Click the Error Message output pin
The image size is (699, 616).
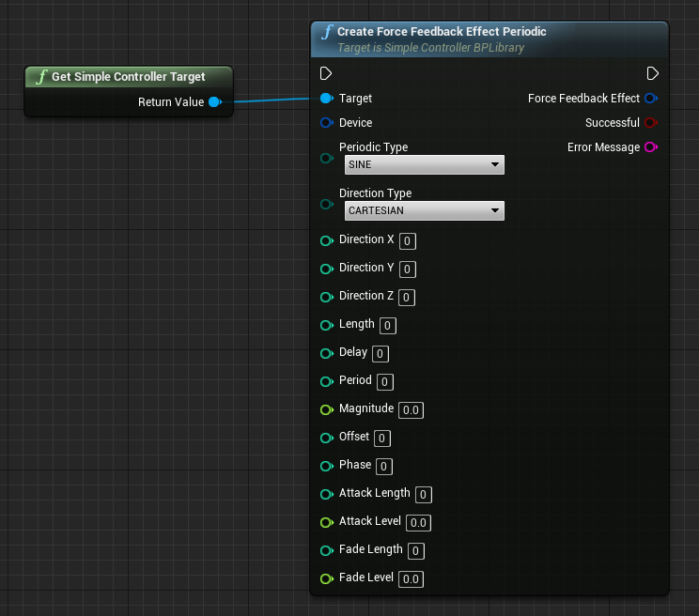[x=651, y=147]
